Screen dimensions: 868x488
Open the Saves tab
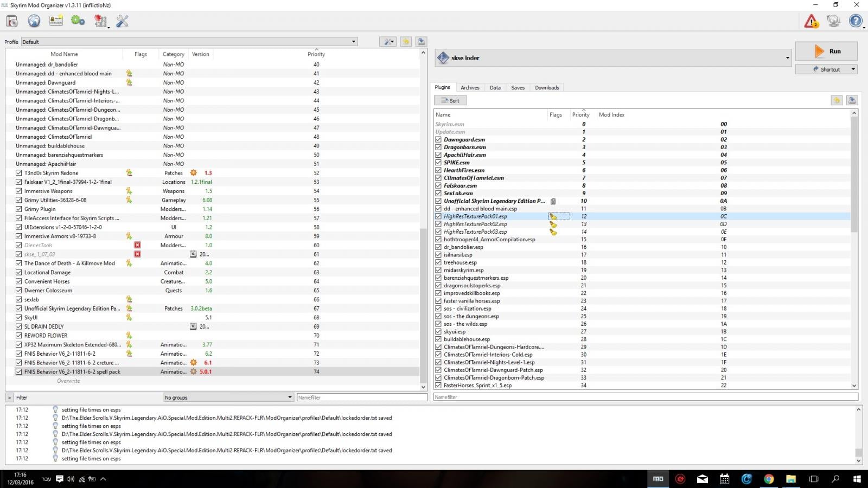coord(518,88)
